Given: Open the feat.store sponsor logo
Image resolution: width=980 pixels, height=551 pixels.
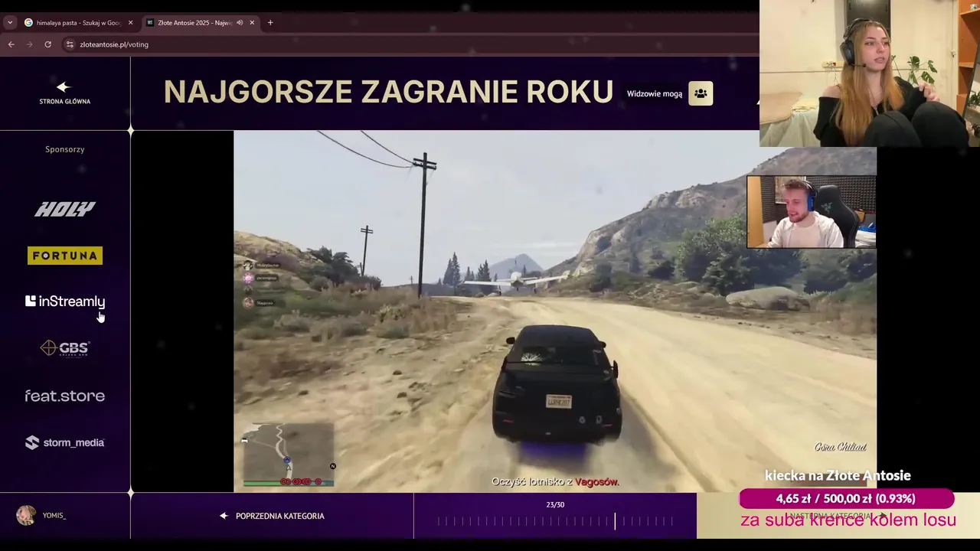Looking at the screenshot, I should click(x=65, y=396).
